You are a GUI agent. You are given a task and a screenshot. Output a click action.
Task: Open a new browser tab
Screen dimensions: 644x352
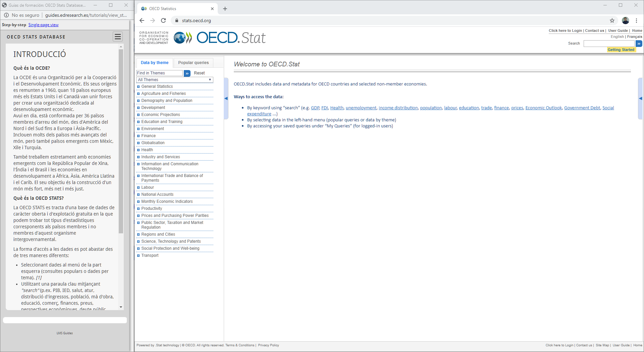coord(225,9)
